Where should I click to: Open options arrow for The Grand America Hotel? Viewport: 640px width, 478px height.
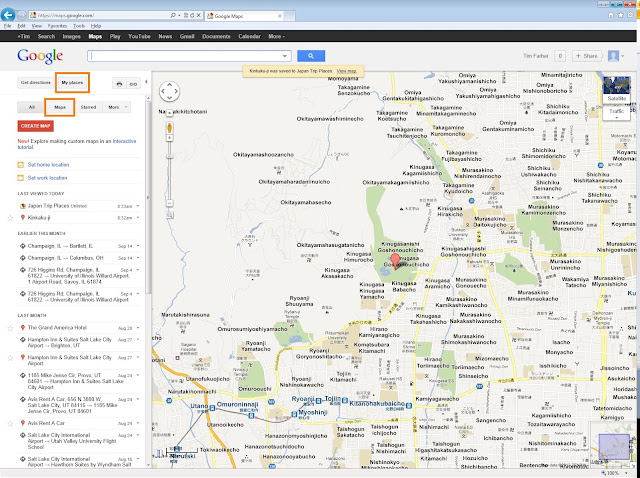click(138, 328)
